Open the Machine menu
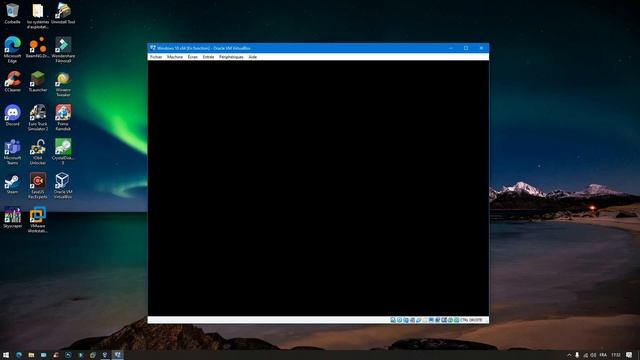Screen dimensions: 640x360 (x=175, y=57)
